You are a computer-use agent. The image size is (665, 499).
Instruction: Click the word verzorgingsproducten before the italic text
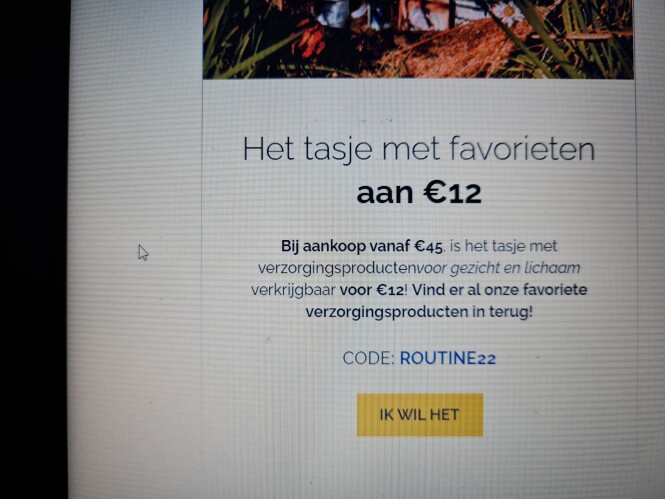click(337, 268)
